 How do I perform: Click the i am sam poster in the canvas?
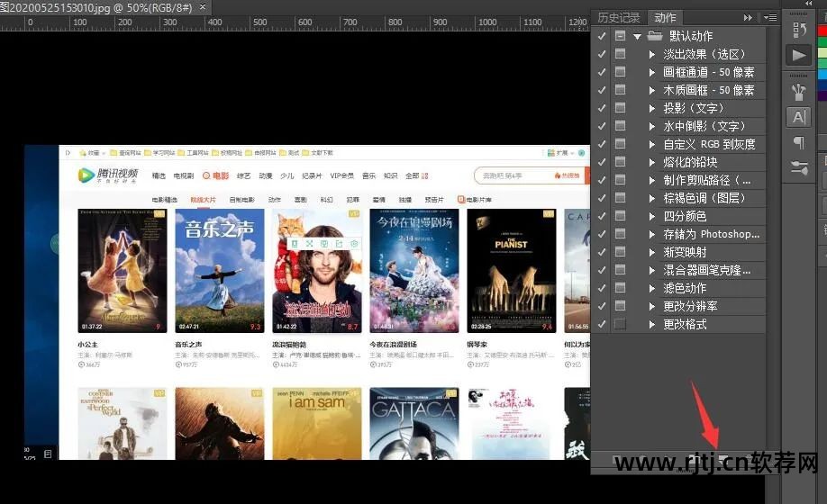click(x=317, y=423)
